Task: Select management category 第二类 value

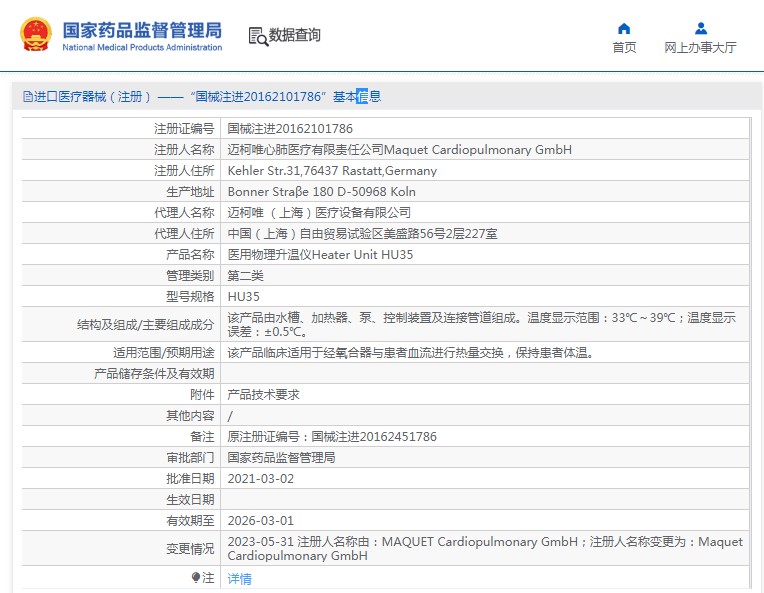Action: pyautogui.click(x=246, y=276)
